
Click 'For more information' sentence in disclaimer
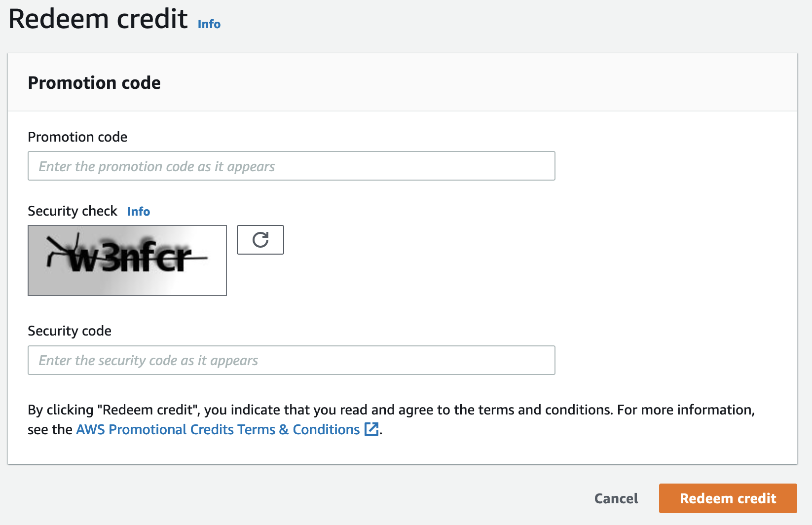click(x=686, y=410)
